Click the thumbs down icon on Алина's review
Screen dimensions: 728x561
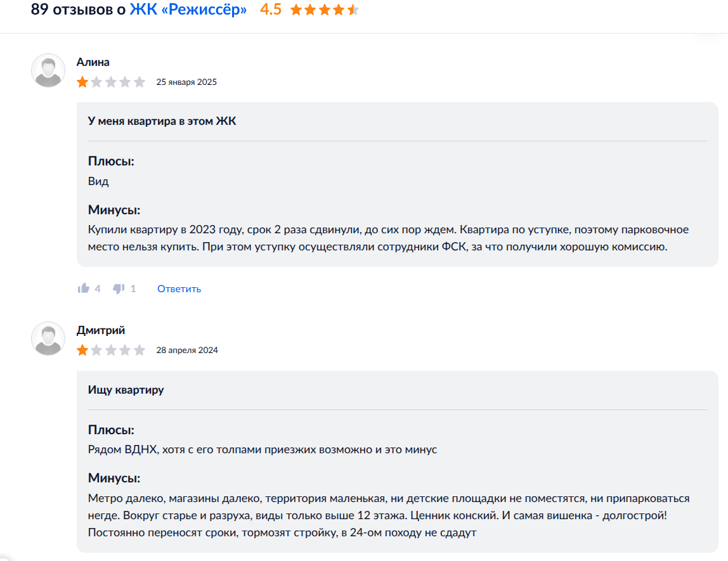(x=119, y=288)
